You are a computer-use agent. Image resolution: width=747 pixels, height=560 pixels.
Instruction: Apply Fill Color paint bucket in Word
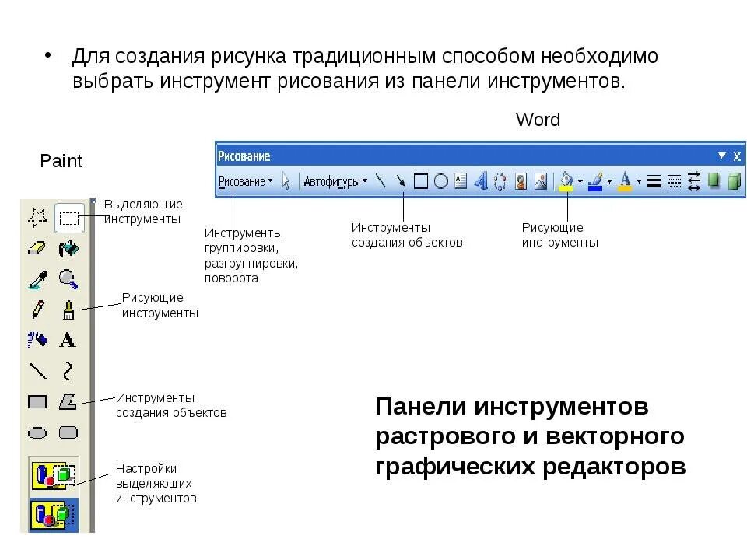point(566,181)
